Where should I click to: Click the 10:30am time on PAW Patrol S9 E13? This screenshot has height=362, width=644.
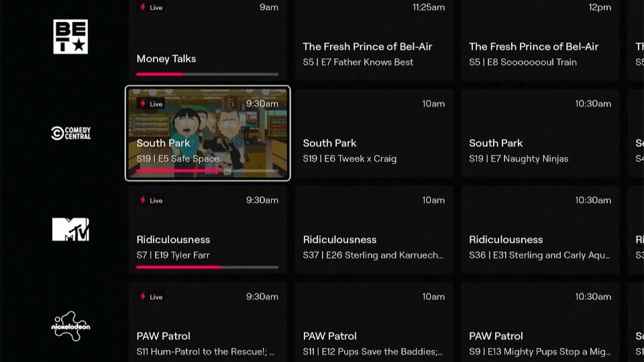click(593, 297)
